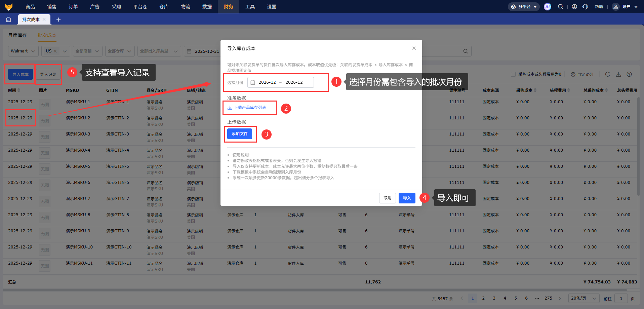Open the 全部仓库 dropdown
Screen dimensions: 644x309
120,51
